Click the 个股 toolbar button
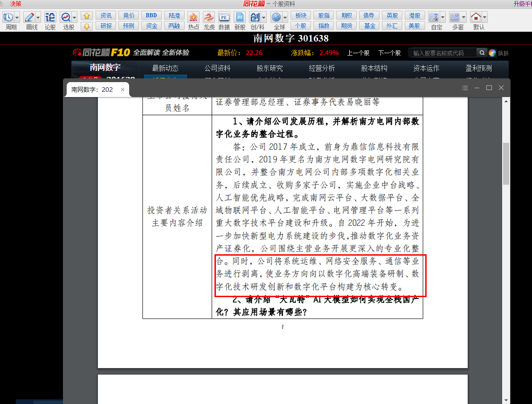 tap(301, 26)
